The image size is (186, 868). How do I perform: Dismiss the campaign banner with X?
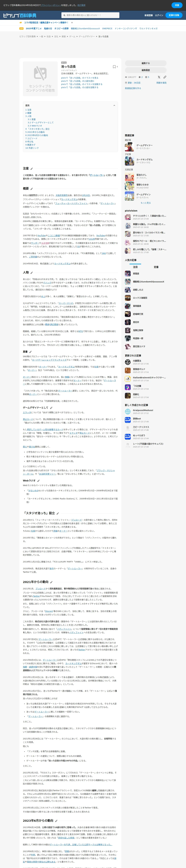coord(72,23)
